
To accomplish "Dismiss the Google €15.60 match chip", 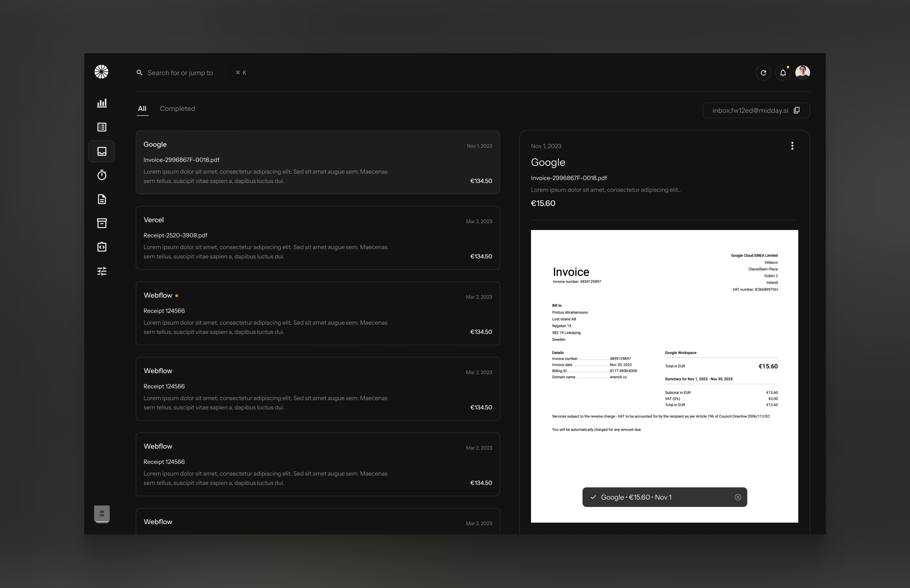I will 738,497.
